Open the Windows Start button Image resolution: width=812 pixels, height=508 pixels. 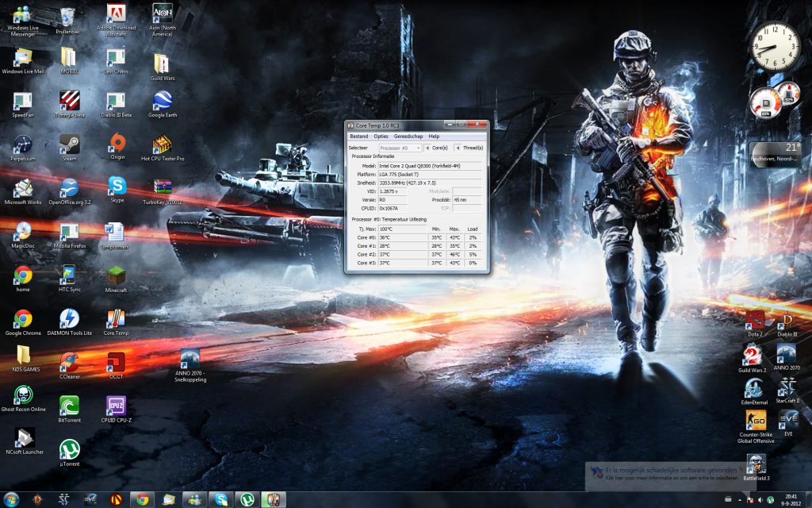click(11, 500)
